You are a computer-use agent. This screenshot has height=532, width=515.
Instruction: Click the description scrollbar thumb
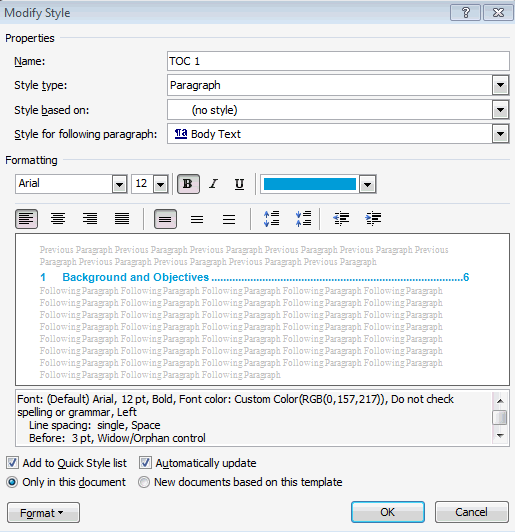[x=500, y=418]
